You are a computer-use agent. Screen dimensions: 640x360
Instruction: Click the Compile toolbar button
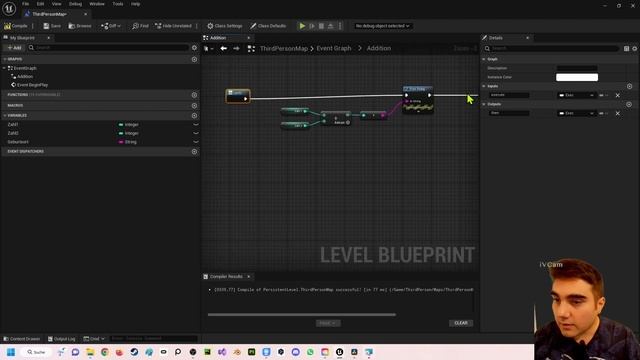click(x=16, y=26)
